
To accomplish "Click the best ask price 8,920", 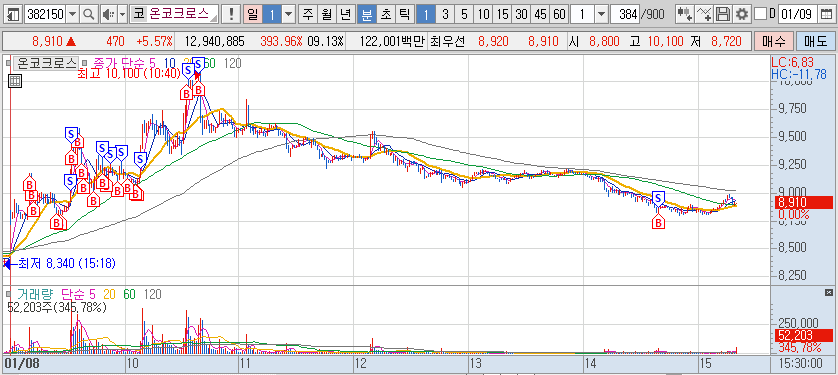I will [493, 41].
